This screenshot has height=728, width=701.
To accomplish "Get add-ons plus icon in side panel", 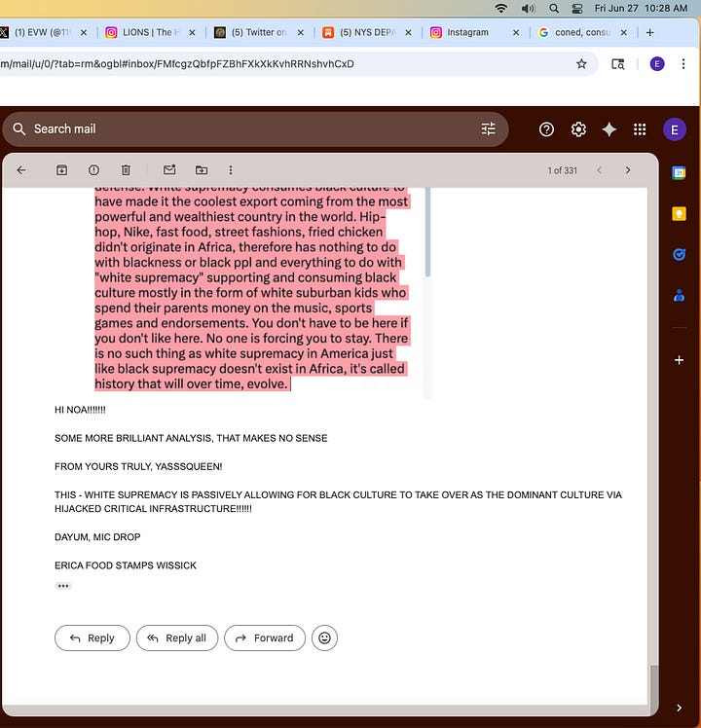I will [679, 360].
